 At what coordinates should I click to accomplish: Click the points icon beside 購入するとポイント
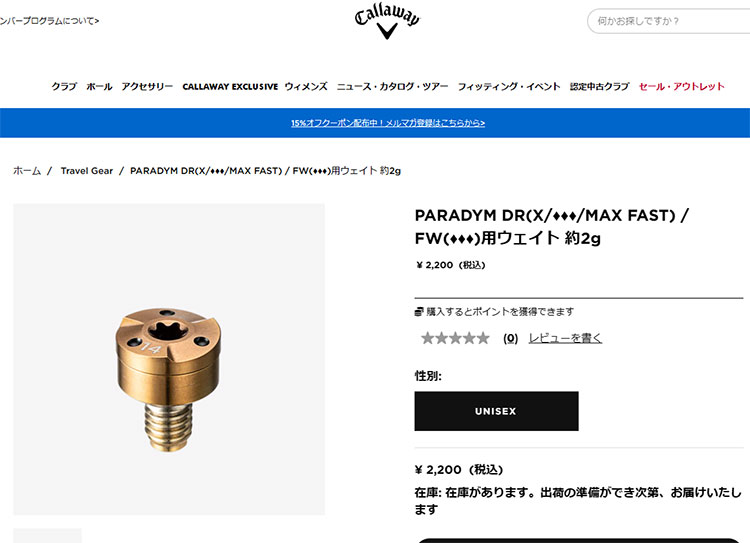click(x=419, y=312)
